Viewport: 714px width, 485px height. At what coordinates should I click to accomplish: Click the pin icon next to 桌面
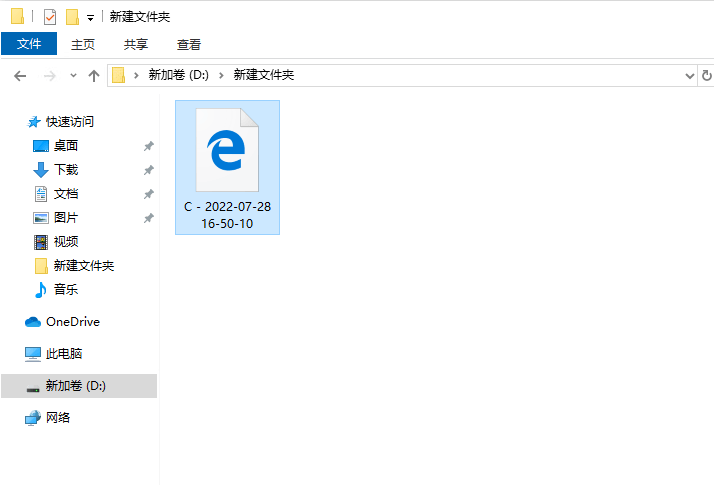148,146
